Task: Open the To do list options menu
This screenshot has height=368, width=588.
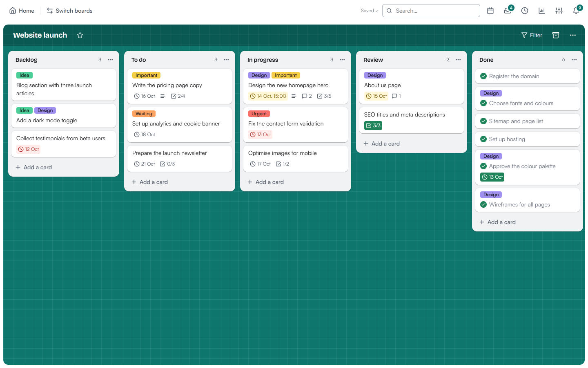Action: (x=226, y=60)
